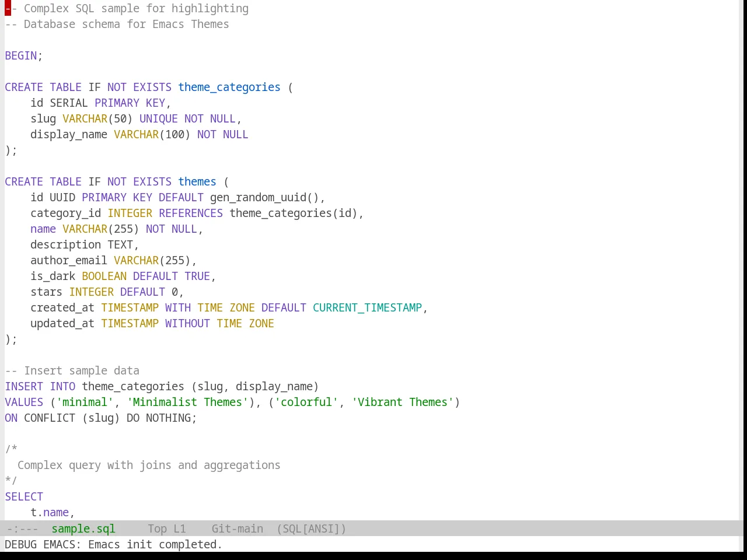Click the L1 line number in mode line
The width and height of the screenshot is (747, 560).
pos(180,528)
